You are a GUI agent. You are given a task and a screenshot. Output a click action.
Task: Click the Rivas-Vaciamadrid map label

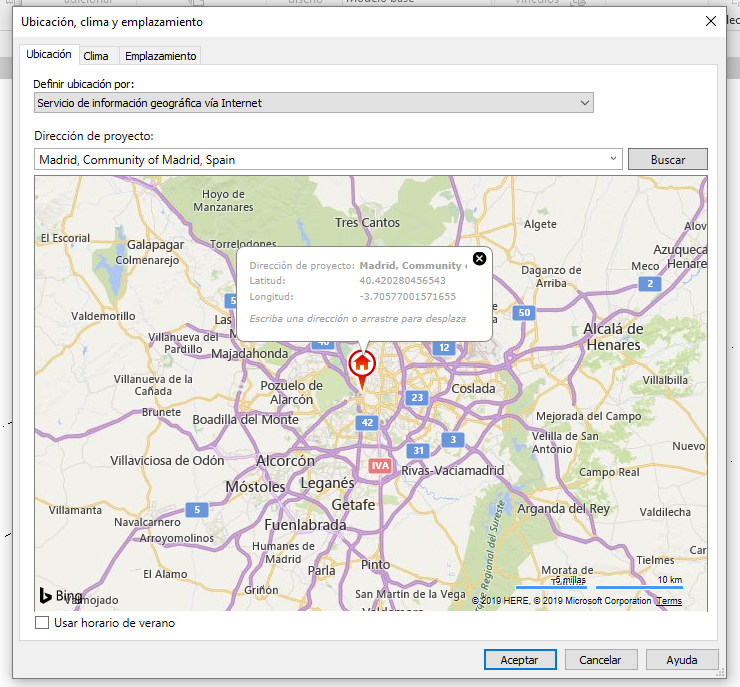tap(453, 470)
